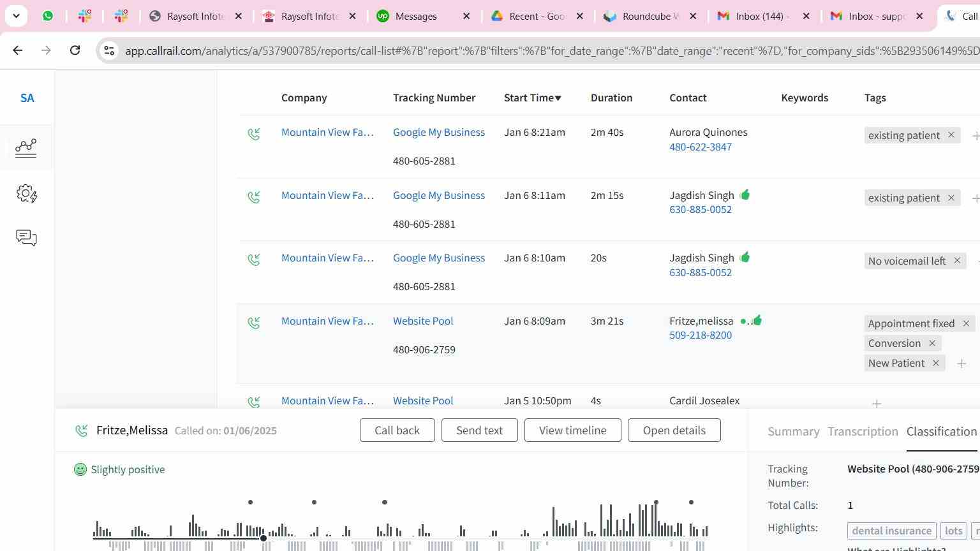Go back to the previous page
Image resolution: width=980 pixels, height=551 pixels.
[x=18, y=50]
